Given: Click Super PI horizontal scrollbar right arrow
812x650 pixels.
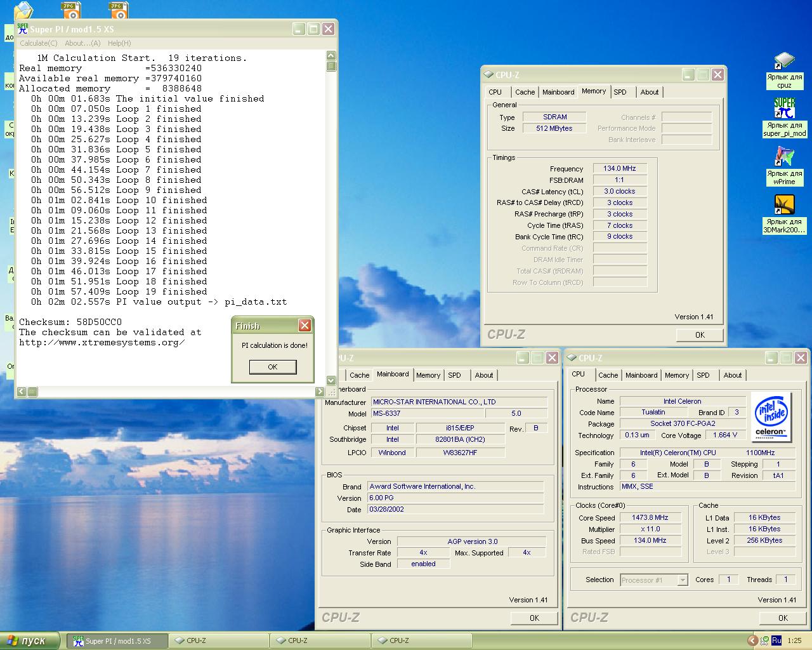Looking at the screenshot, I should (x=320, y=392).
